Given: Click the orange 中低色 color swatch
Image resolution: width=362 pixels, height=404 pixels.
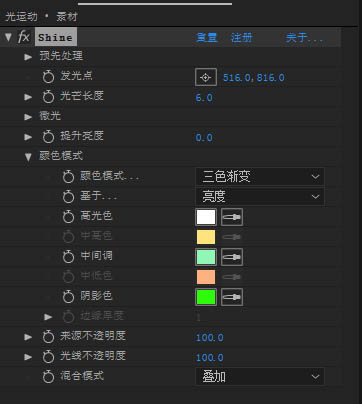Looking at the screenshot, I should 206,277.
